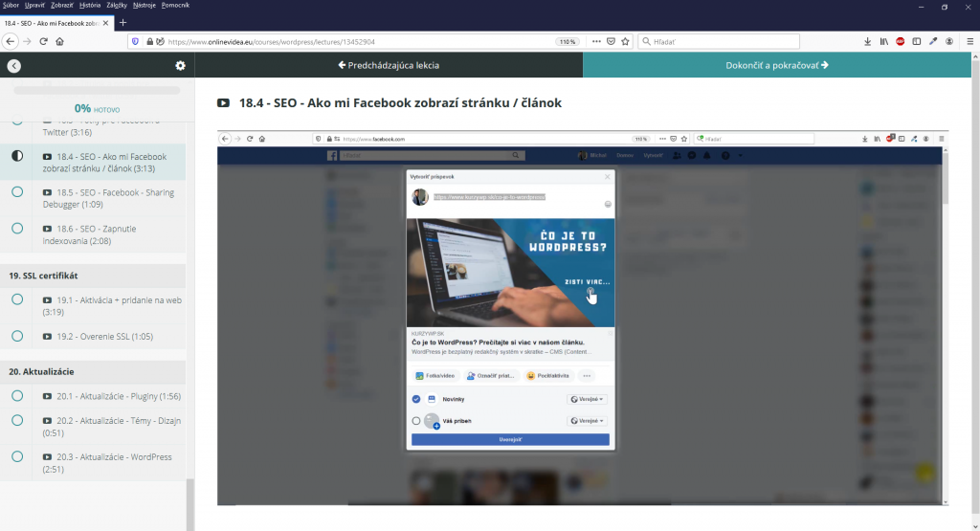Toggle completion circle for lesson 19.2

click(x=17, y=336)
